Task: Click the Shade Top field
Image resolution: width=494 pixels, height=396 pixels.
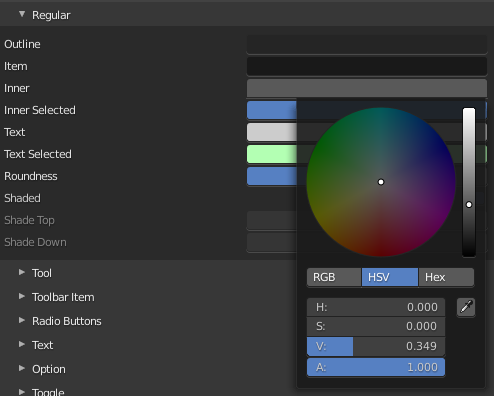Action: pos(272,220)
